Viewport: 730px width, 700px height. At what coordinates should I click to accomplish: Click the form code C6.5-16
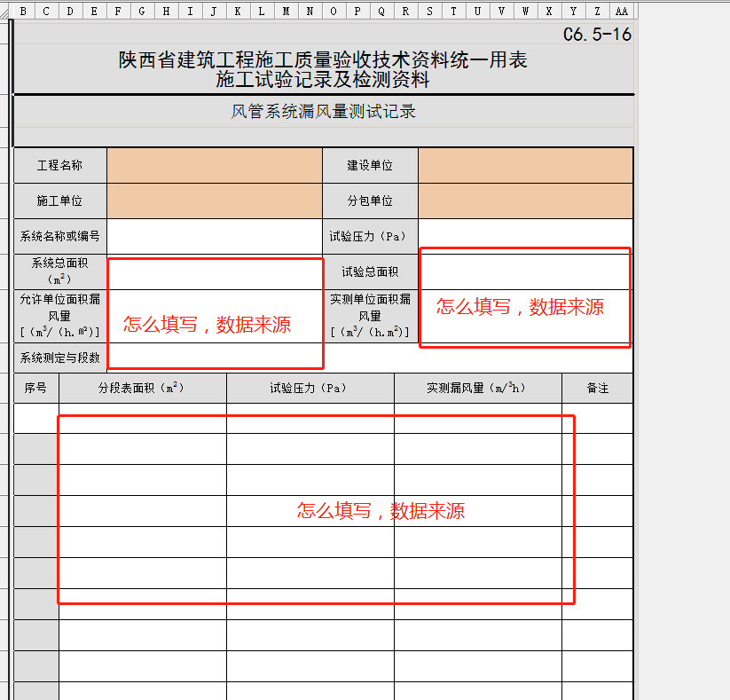(597, 35)
